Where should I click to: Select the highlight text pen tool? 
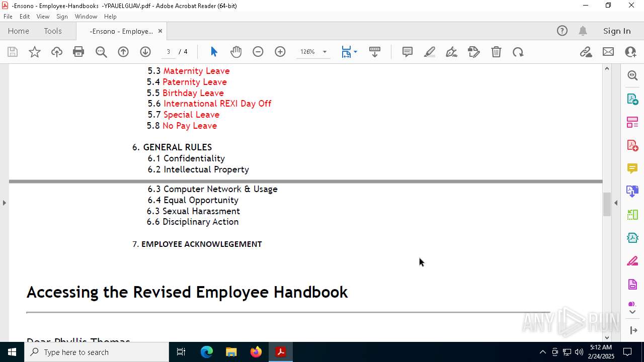[430, 52]
